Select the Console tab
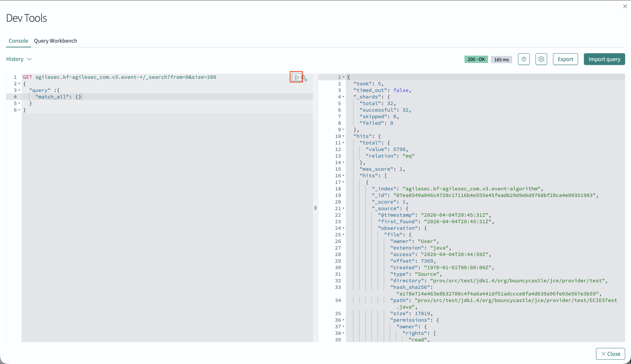Screen dimensions: 631x364 point(18,41)
